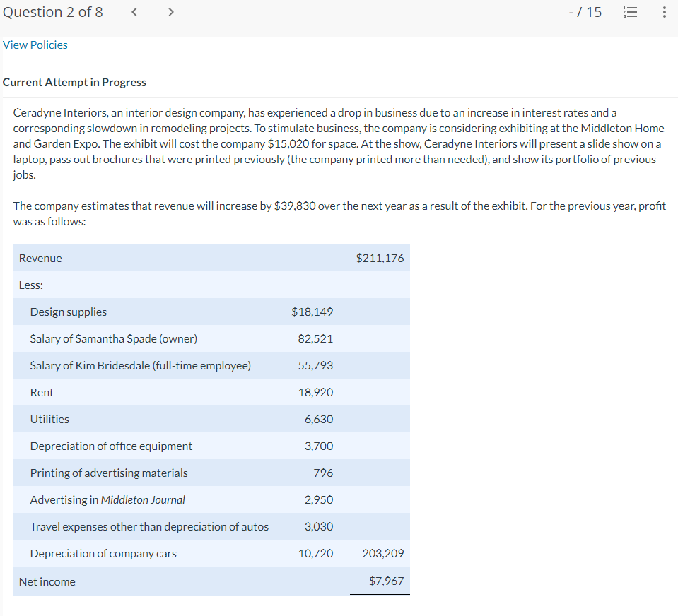Click the previous question chevron

click(x=134, y=12)
